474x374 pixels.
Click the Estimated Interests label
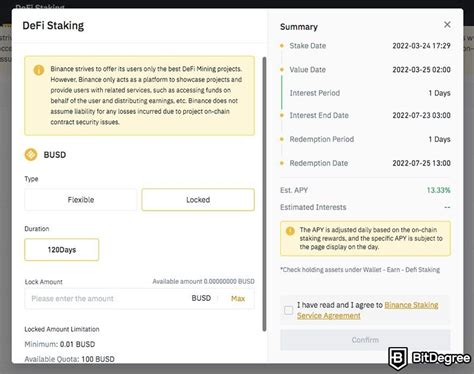[313, 207]
